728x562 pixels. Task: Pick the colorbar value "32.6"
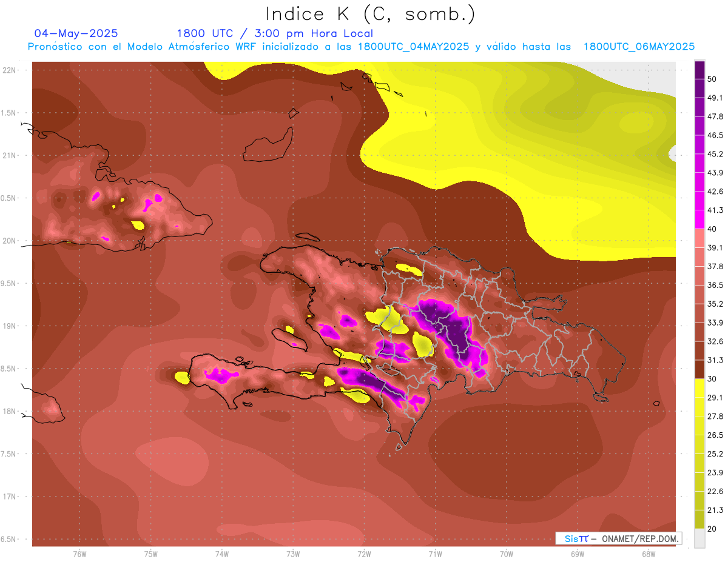pyautogui.click(x=715, y=341)
